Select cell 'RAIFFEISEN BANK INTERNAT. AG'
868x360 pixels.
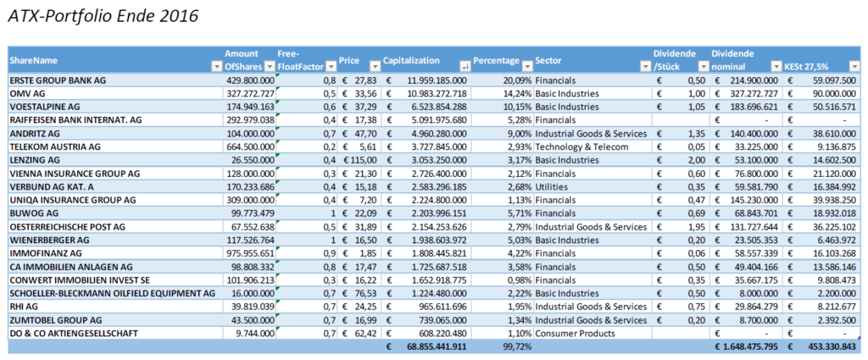pos(115,120)
